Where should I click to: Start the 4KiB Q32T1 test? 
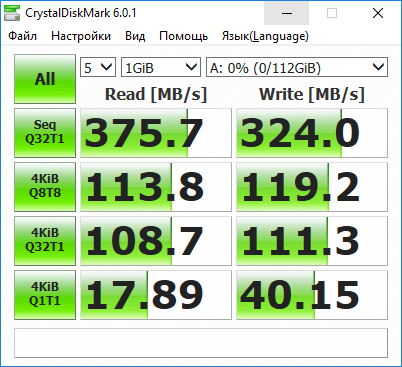click(x=45, y=241)
